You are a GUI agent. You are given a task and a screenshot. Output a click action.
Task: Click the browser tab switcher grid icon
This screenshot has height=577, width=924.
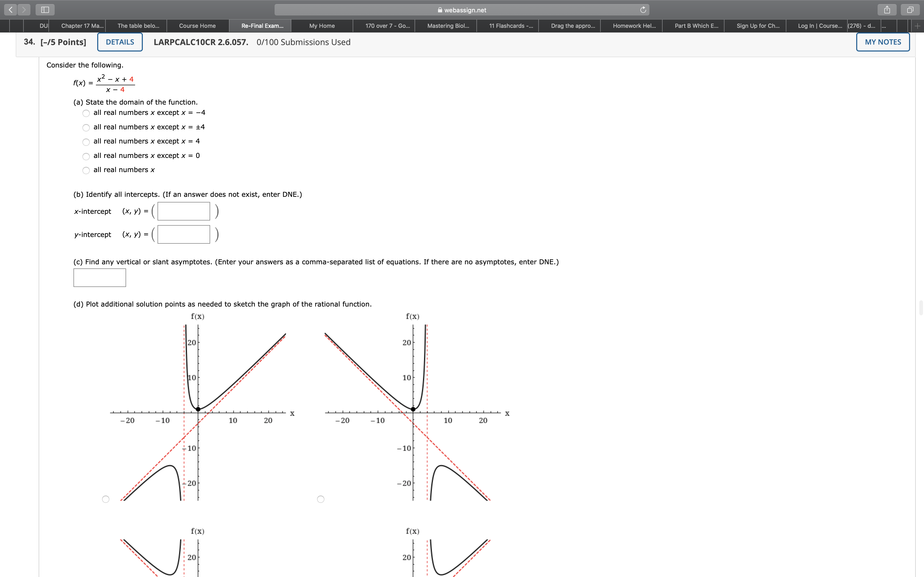point(910,9)
